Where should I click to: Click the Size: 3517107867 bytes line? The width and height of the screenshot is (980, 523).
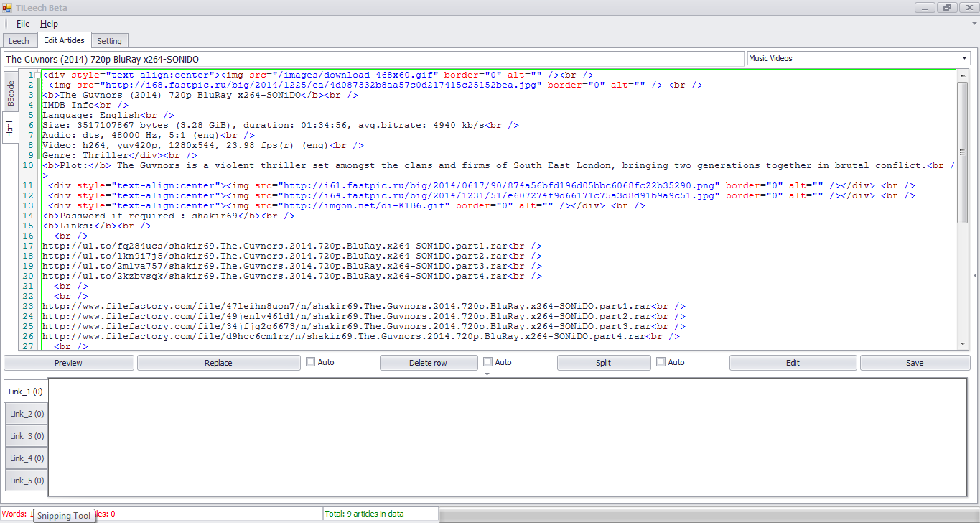280,125
